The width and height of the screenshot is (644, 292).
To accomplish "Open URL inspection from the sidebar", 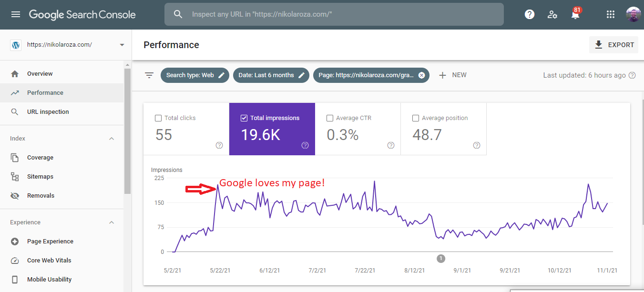I will click(62, 112).
